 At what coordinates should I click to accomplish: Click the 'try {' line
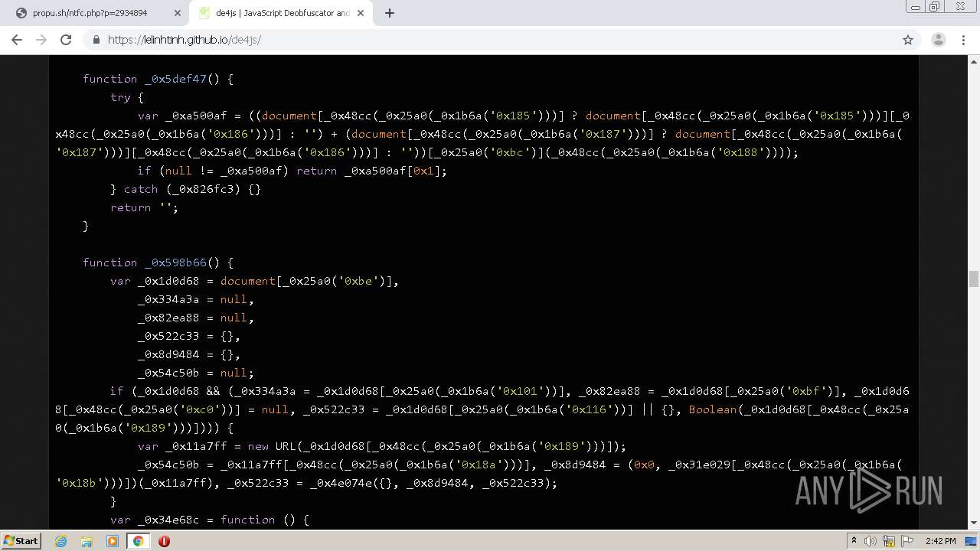point(127,97)
